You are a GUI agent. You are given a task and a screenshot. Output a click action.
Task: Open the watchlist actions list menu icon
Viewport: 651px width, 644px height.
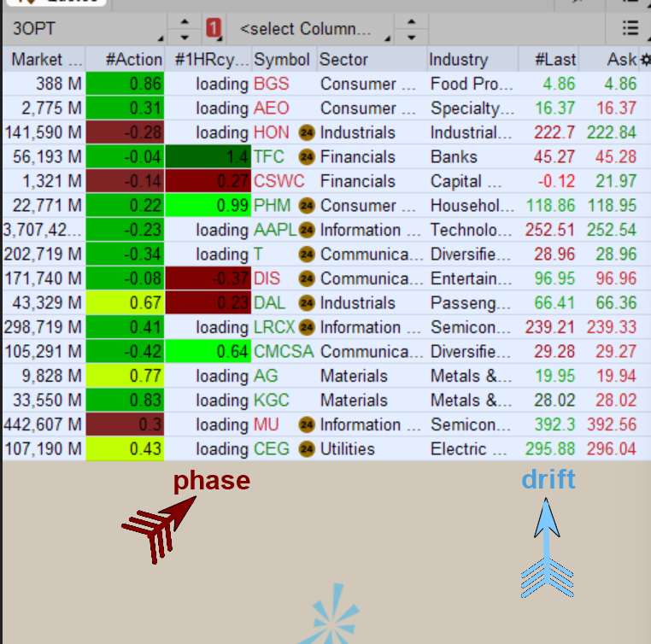[630, 29]
